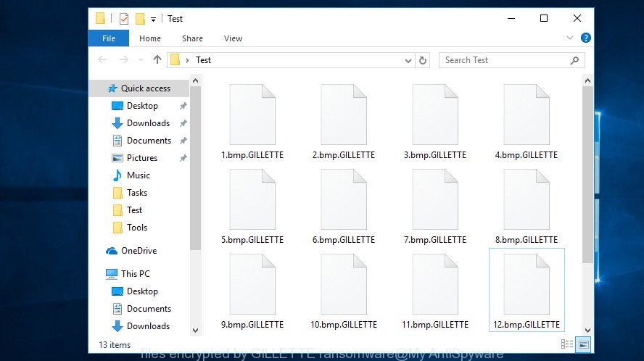This screenshot has height=361, width=644.
Task: Click the New Folder icon in title bar
Action: click(x=140, y=18)
